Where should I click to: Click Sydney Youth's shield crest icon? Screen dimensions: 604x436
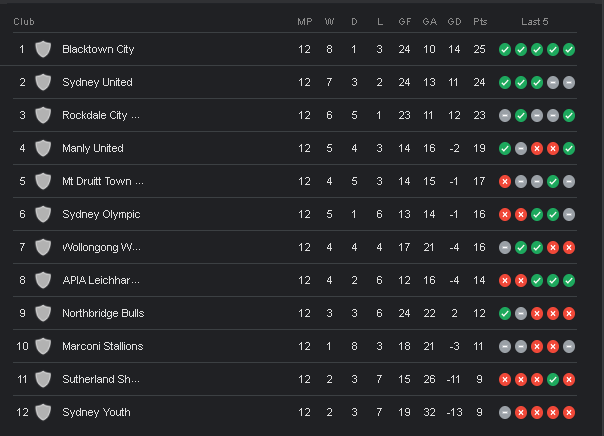pyautogui.click(x=43, y=412)
